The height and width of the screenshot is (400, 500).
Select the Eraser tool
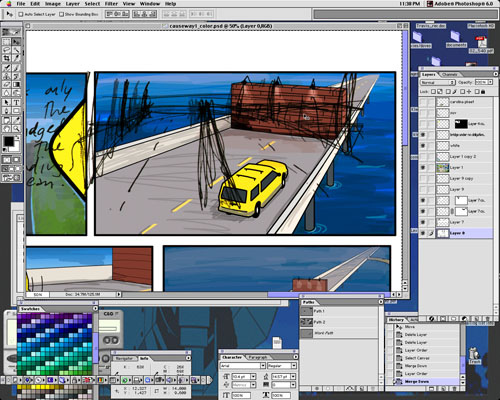(6, 85)
